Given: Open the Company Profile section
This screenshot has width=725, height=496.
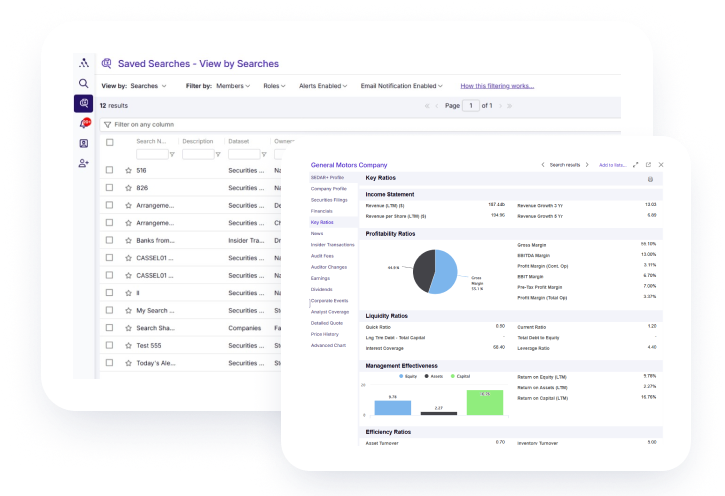Looking at the screenshot, I should [x=329, y=189].
